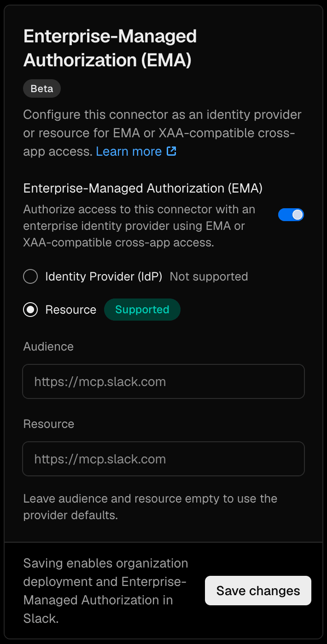Click the 'Audience' field label
This screenshot has height=644, width=327.
click(x=48, y=346)
